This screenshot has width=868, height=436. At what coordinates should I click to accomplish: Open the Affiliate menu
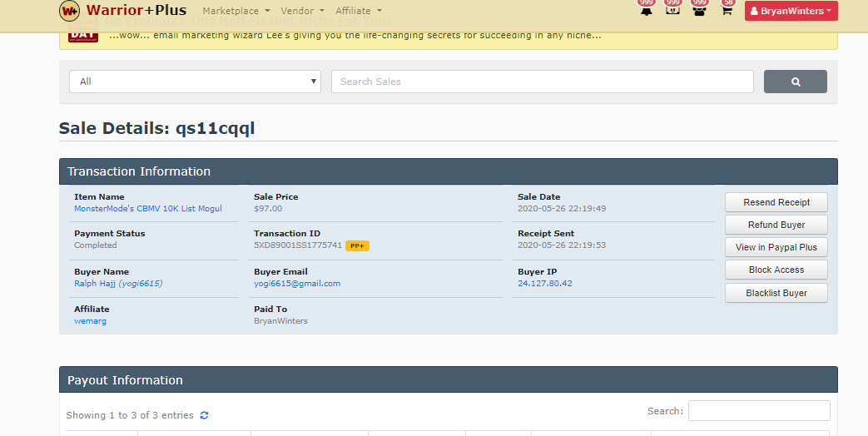[358, 11]
